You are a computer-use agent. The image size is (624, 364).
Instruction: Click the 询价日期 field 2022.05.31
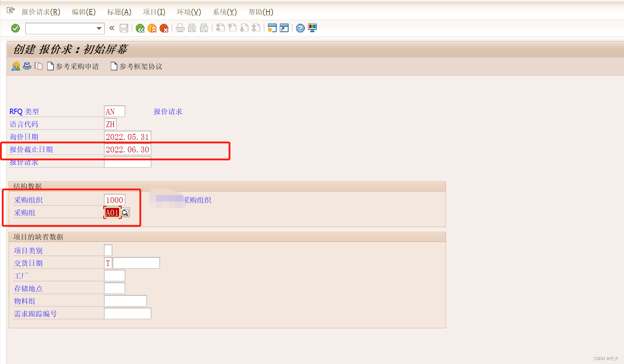pos(127,136)
